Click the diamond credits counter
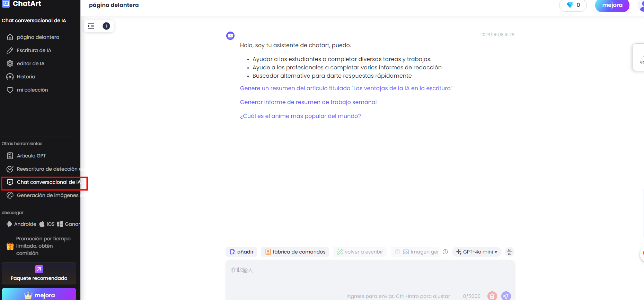 click(573, 5)
